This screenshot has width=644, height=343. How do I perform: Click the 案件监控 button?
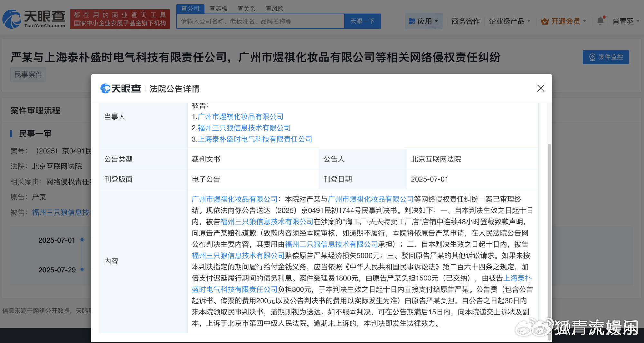tap(606, 57)
